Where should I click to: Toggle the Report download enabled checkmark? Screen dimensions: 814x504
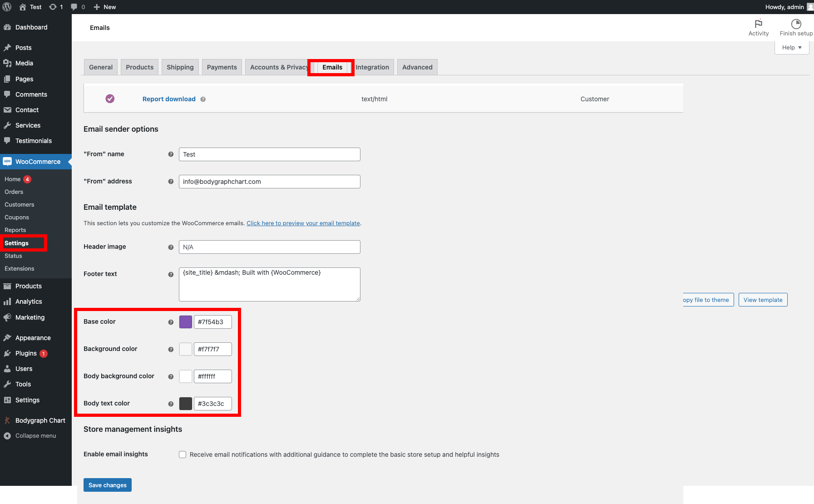110,99
